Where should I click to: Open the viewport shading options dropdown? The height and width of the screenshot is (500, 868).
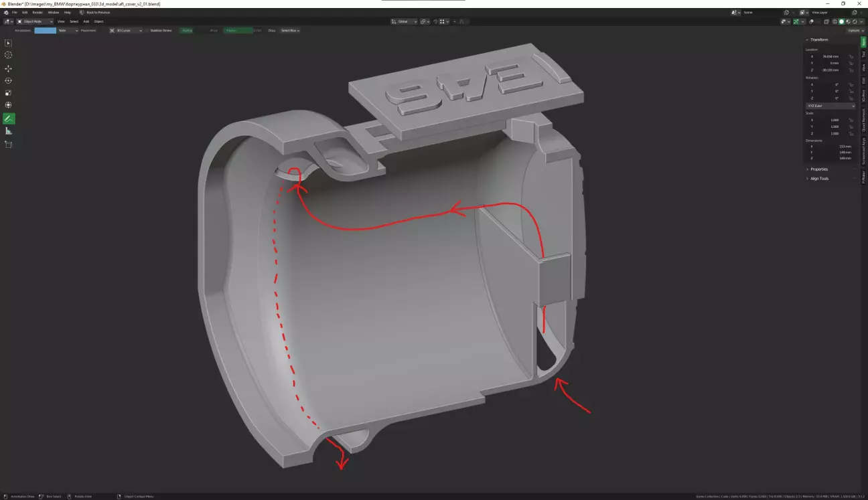coord(861,21)
